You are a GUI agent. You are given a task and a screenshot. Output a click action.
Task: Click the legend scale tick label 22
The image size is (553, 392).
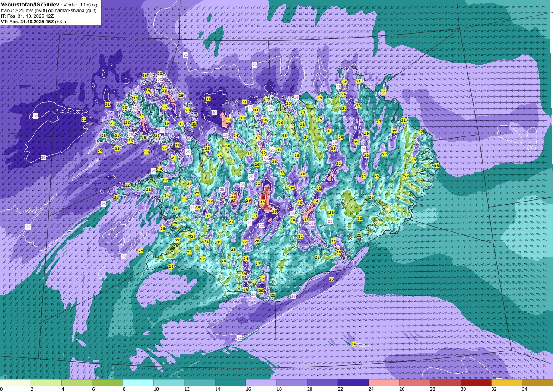coord(340,389)
